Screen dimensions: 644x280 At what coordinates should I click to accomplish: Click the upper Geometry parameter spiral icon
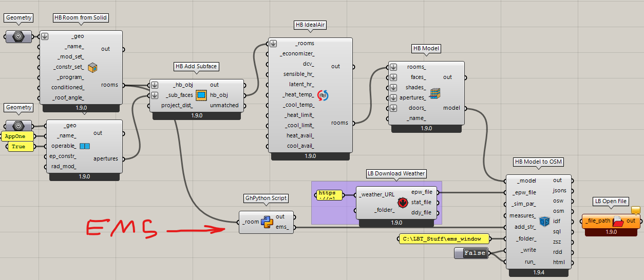click(18, 37)
